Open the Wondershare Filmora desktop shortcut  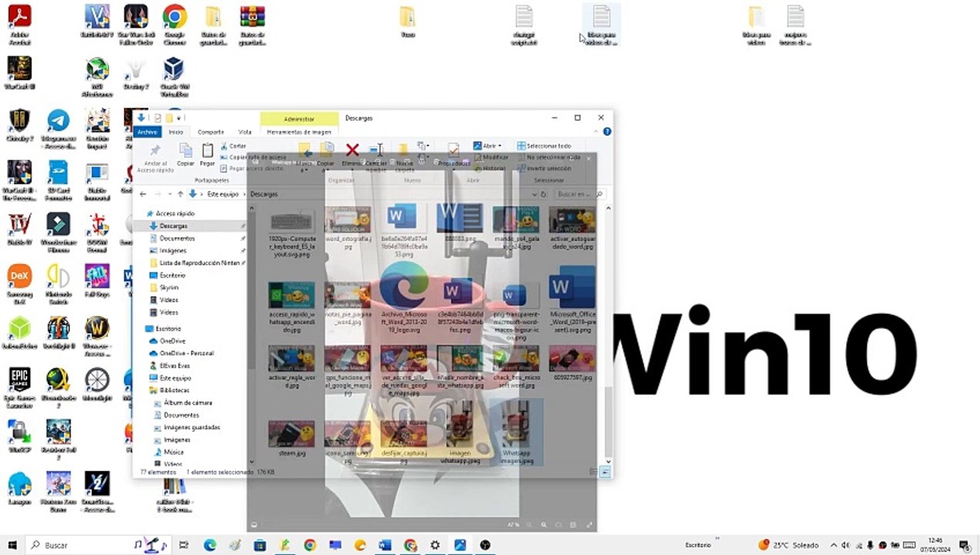58,233
